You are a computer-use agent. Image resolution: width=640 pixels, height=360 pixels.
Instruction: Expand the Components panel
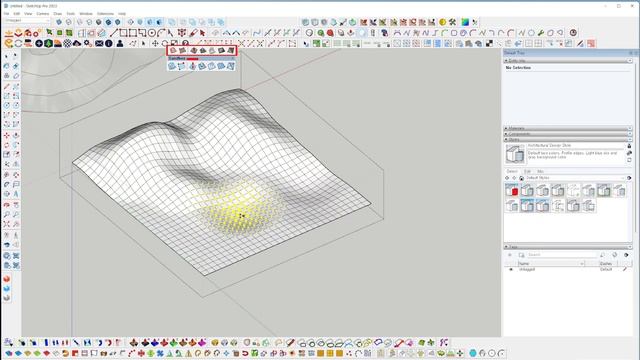click(567, 134)
